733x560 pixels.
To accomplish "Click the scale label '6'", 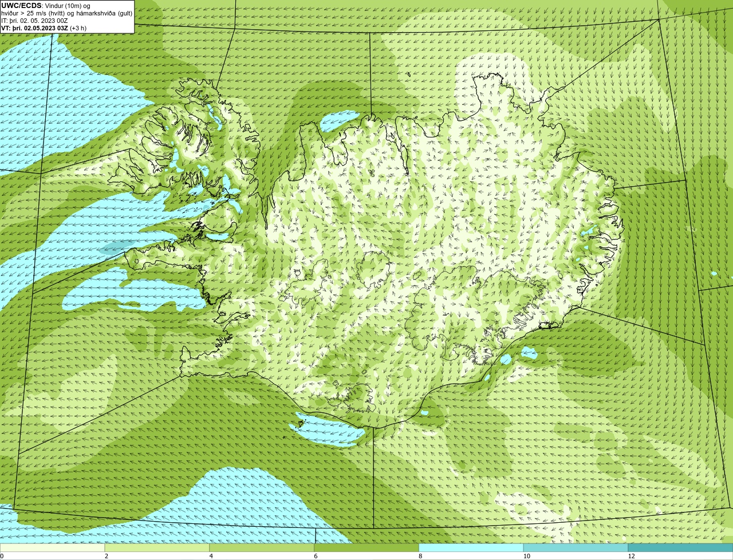I will tap(316, 556).
